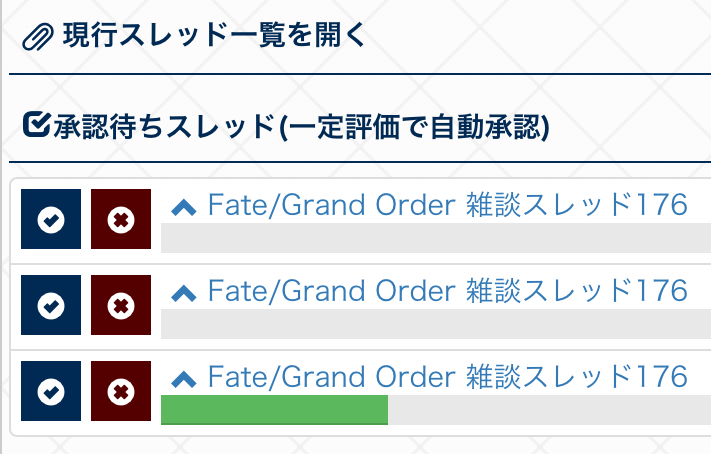Viewport: 711px width, 454px height.
Task: Approve the third pending thread with checkmark
Action: [50, 391]
